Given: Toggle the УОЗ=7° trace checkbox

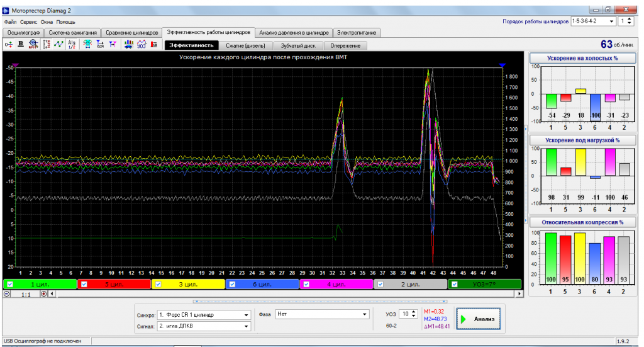Looking at the screenshot, I should point(454,284).
